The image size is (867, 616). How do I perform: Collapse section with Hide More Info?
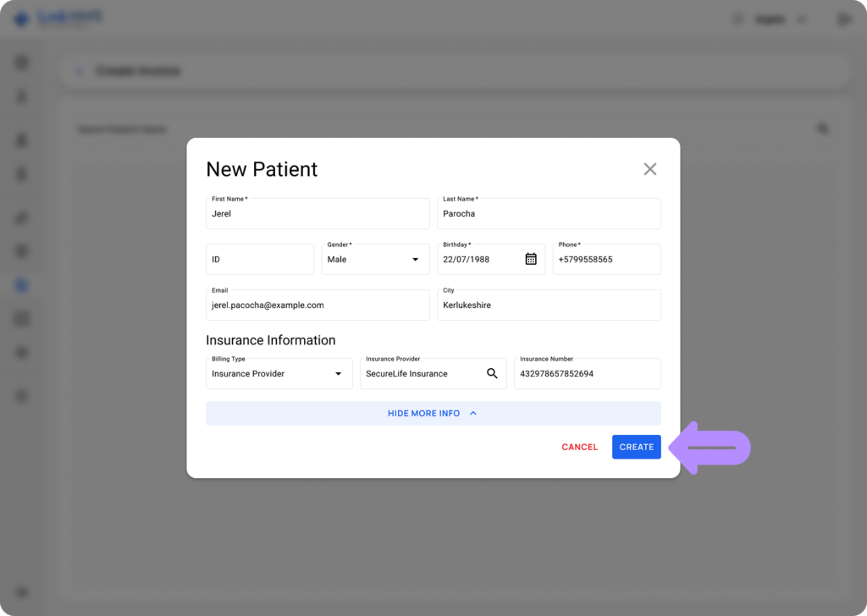[433, 413]
